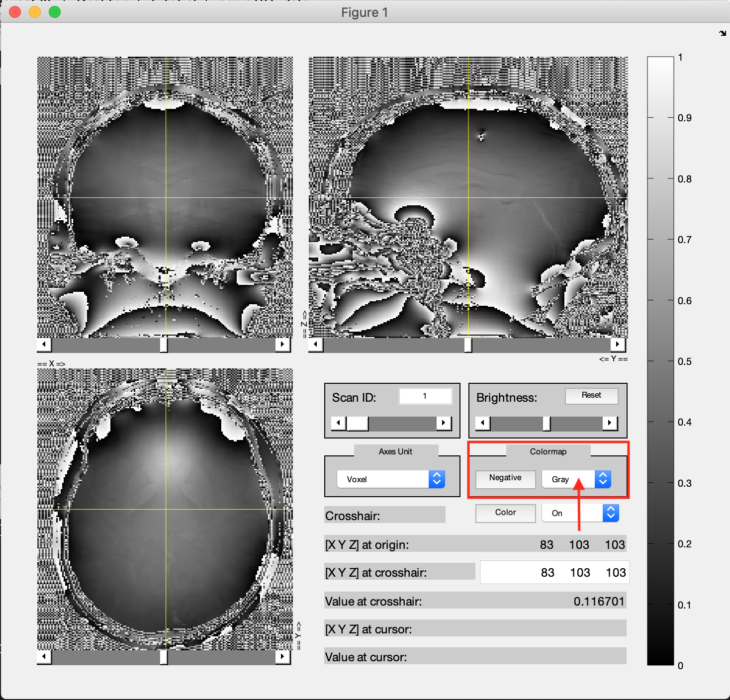This screenshot has width=730, height=700.
Task: Decrease Scan ID with left arrow
Action: pos(339,423)
